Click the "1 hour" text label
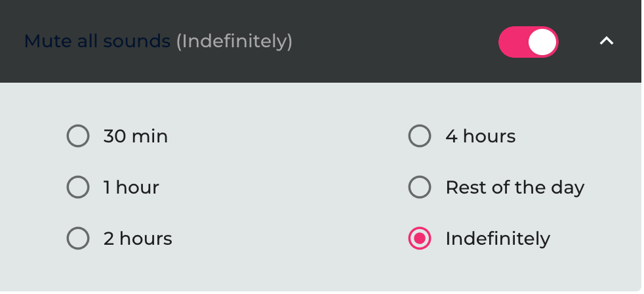Image resolution: width=644 pixels, height=294 pixels. click(131, 188)
